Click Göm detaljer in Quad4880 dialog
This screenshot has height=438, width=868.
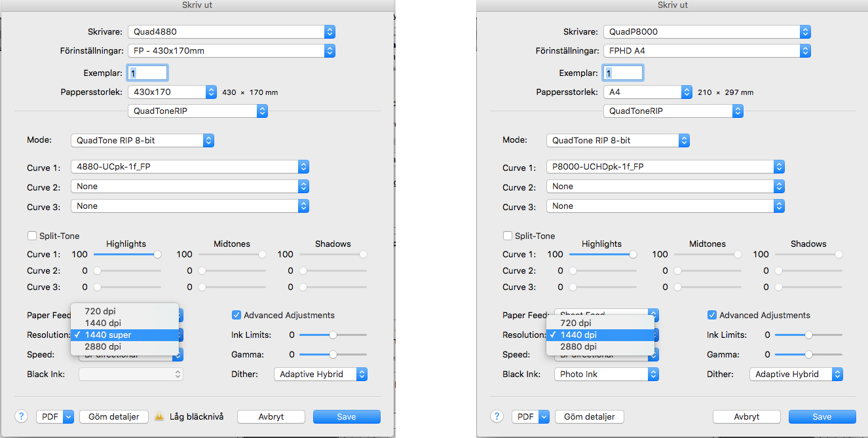point(114,416)
